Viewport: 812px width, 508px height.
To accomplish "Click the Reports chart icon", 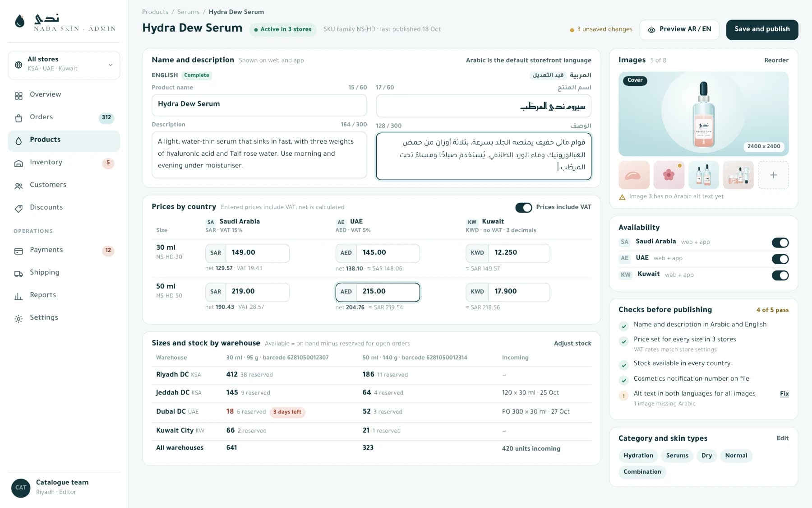I will pyautogui.click(x=18, y=296).
